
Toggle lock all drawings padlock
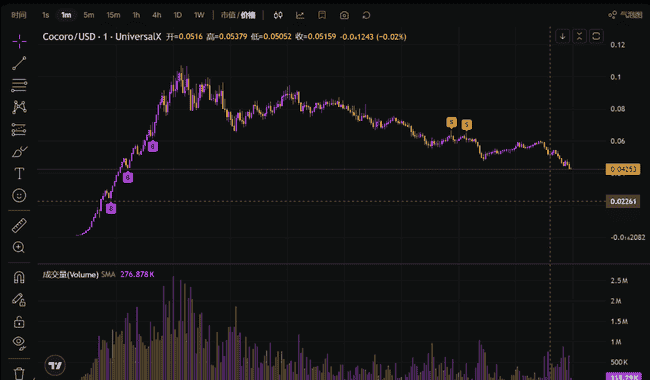click(19, 322)
